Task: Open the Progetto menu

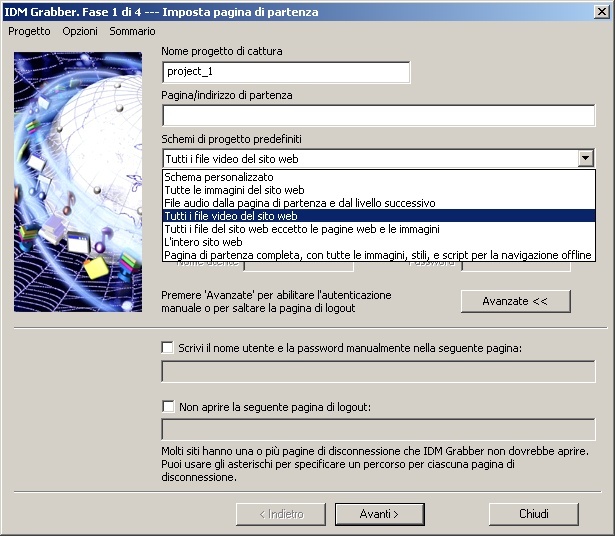Action: [29, 31]
